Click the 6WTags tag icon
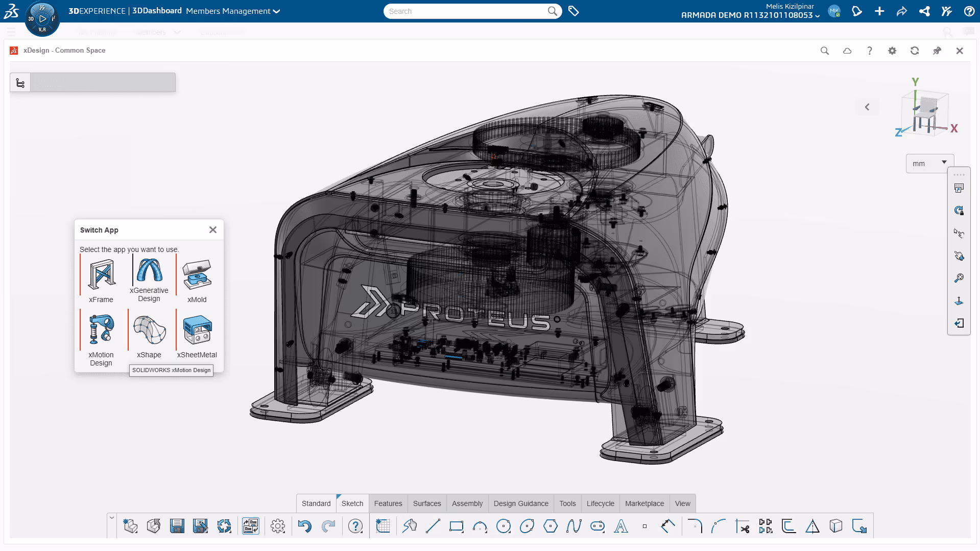 pyautogui.click(x=573, y=11)
